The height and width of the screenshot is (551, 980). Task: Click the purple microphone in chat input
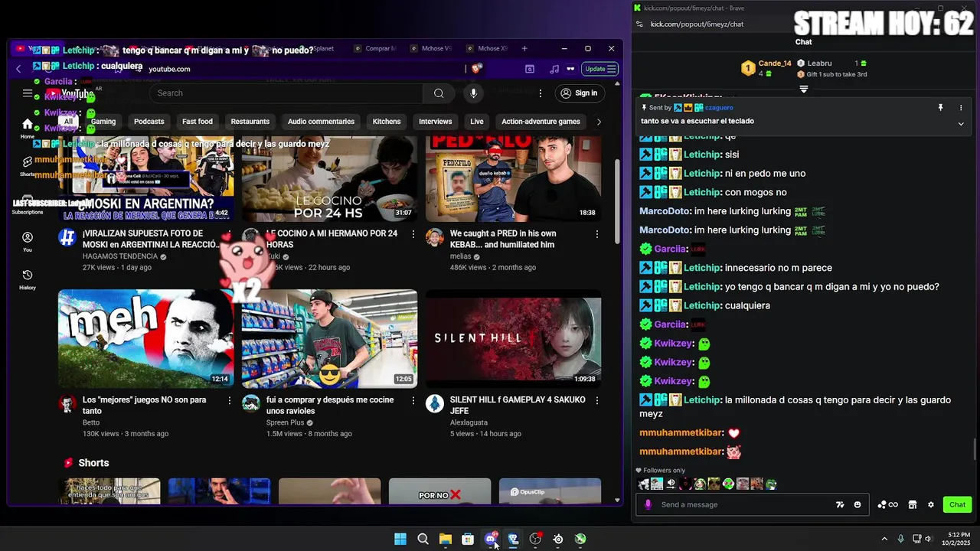click(648, 505)
